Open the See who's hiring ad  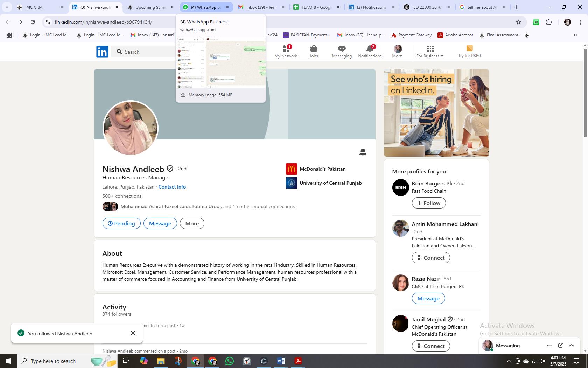(x=436, y=113)
